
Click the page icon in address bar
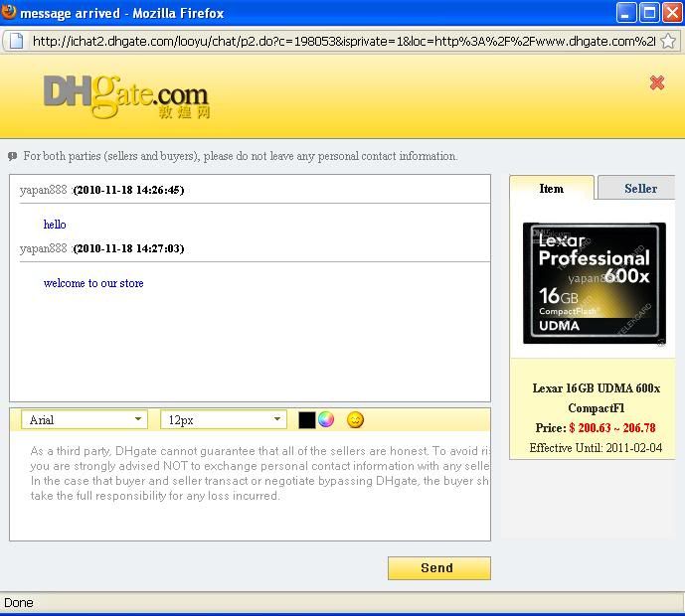pyautogui.click(x=15, y=42)
